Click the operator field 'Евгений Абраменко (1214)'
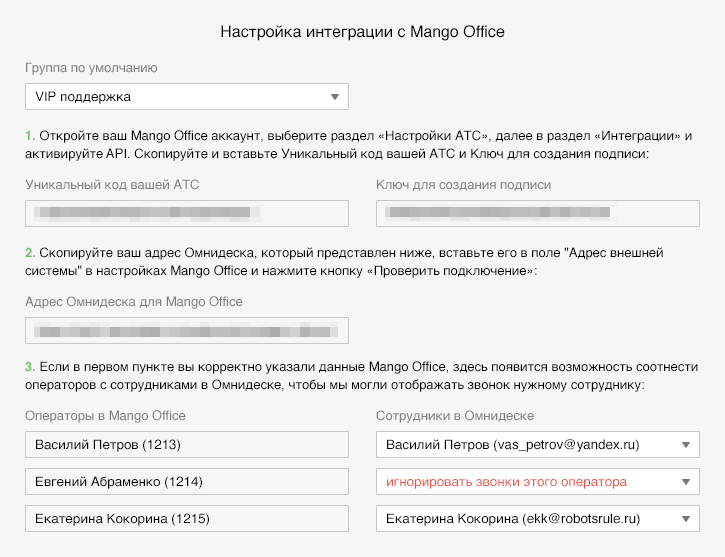Viewport: 725px width, 557px height. click(187, 482)
